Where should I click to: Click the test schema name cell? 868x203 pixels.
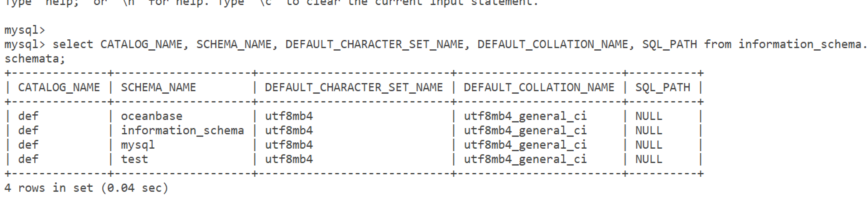[134, 159]
